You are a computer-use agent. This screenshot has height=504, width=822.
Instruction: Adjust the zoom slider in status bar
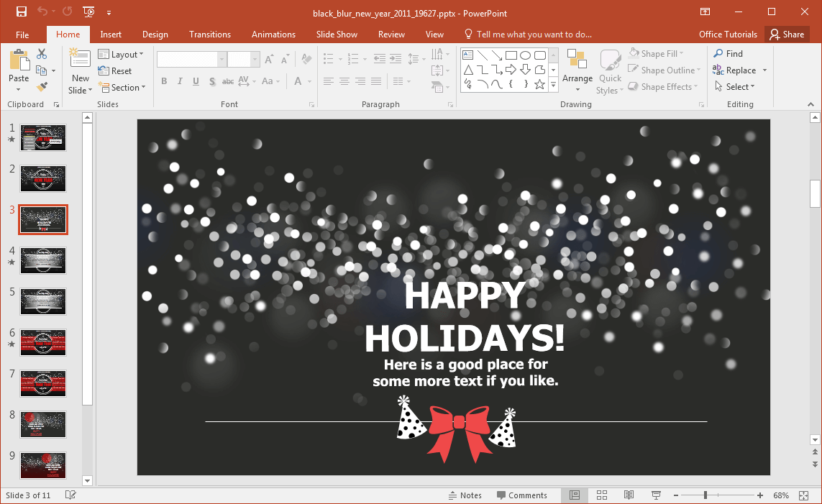coord(705,495)
